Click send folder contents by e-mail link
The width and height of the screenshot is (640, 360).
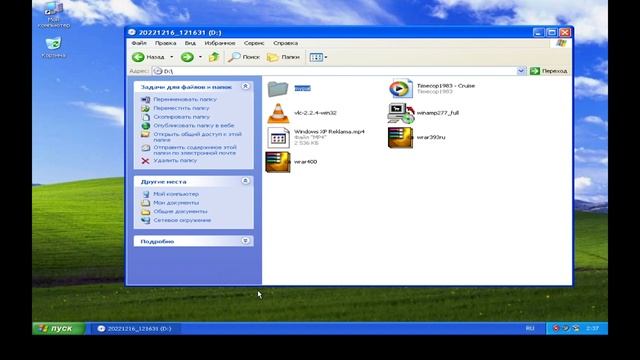[195, 150]
